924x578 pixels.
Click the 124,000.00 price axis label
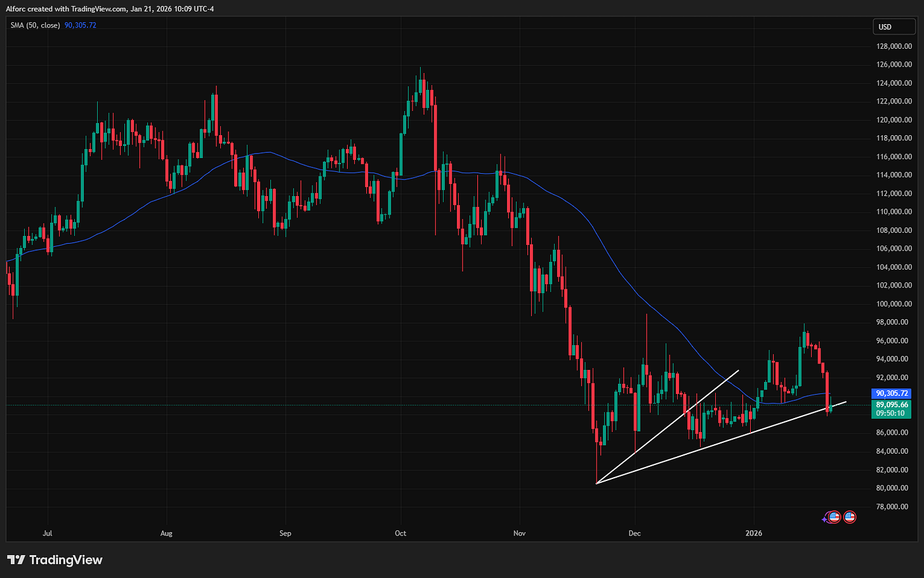(894, 83)
